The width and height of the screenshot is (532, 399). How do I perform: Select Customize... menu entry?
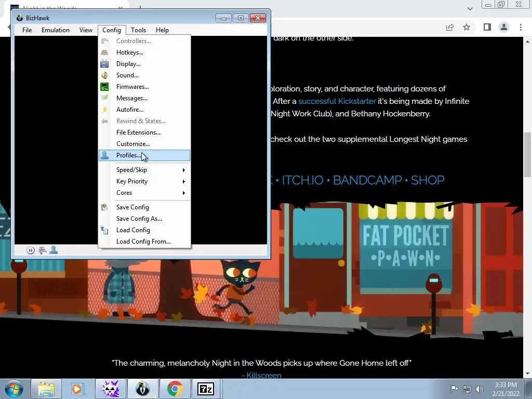(x=145, y=144)
